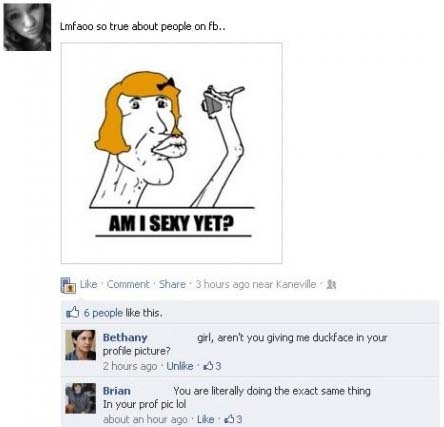Click the 2 hours ago comment timestamp
Viewport: 444px width, 427px height.
(x=130, y=366)
